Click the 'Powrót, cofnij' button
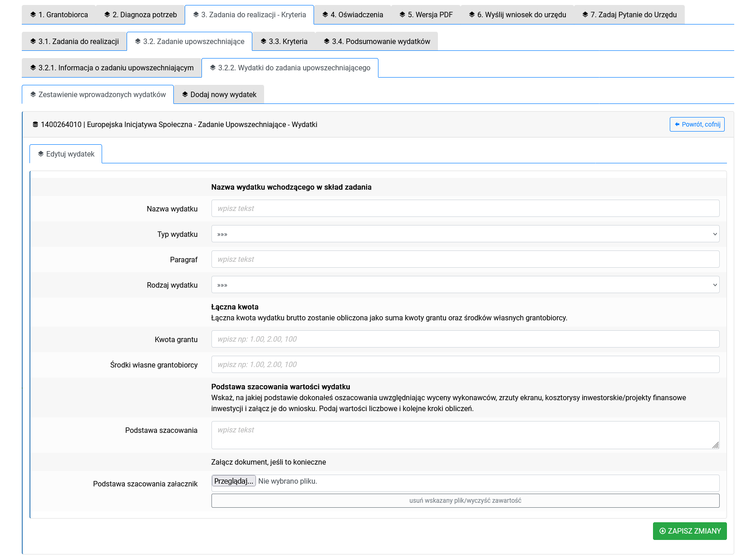 [697, 124]
